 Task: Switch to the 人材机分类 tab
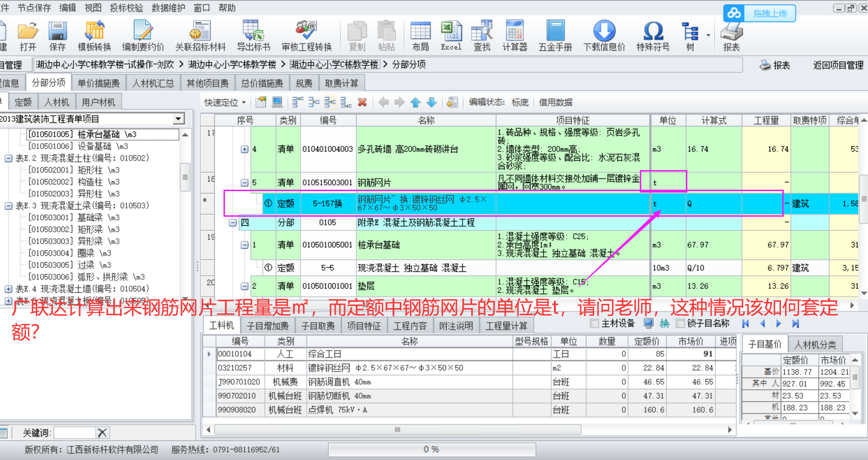tap(815, 344)
